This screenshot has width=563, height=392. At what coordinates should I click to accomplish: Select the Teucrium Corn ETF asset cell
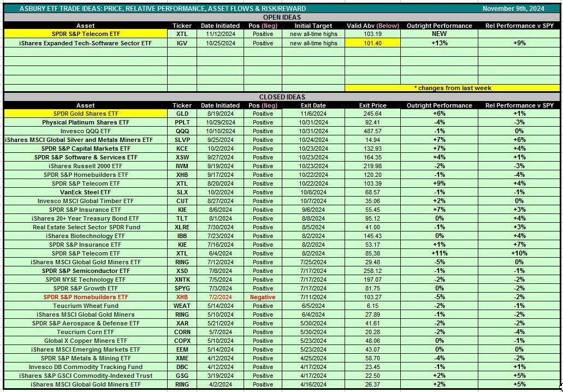[86, 332]
